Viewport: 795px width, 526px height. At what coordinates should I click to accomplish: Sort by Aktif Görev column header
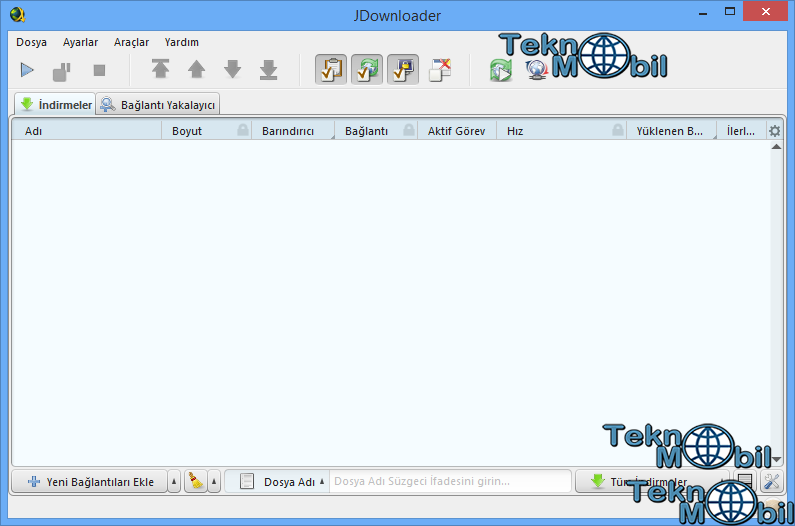click(x=456, y=131)
